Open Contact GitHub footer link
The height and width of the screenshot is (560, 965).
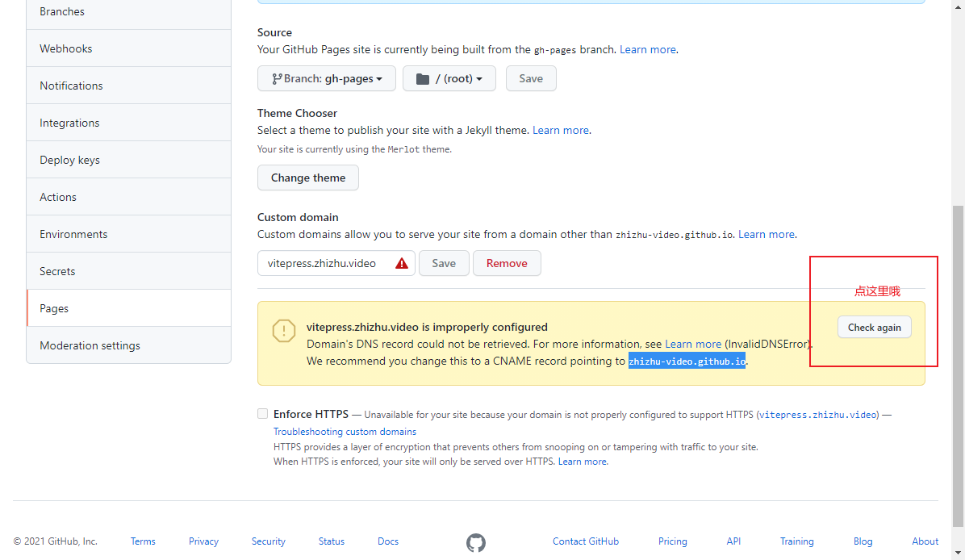[586, 541]
